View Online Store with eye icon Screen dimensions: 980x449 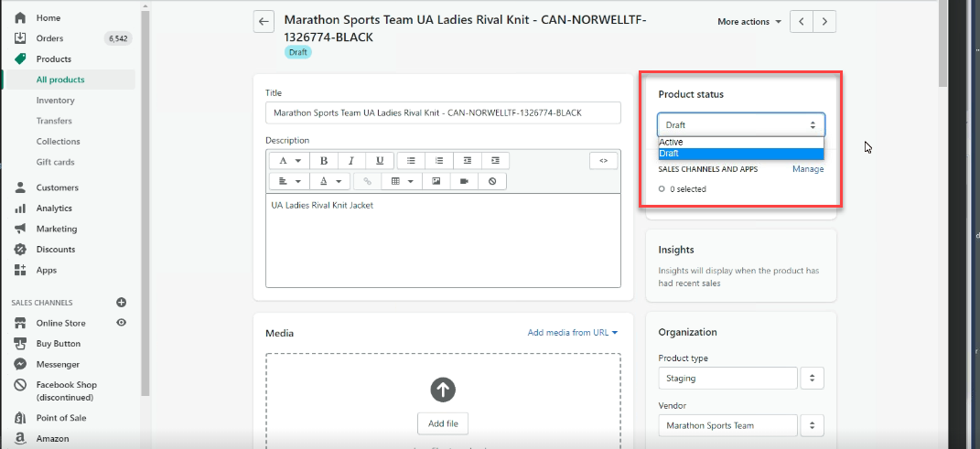(122, 323)
